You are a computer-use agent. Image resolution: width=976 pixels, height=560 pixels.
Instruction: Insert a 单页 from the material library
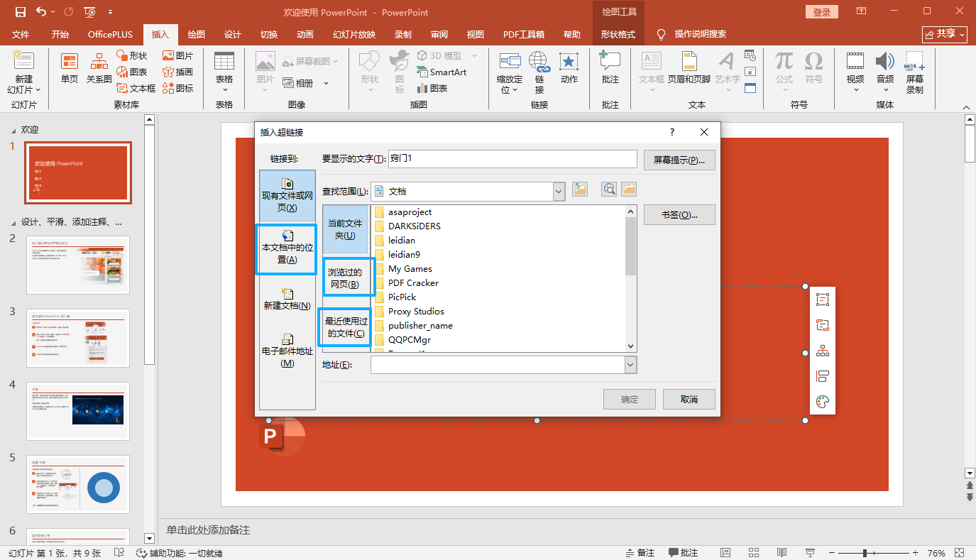(x=70, y=69)
